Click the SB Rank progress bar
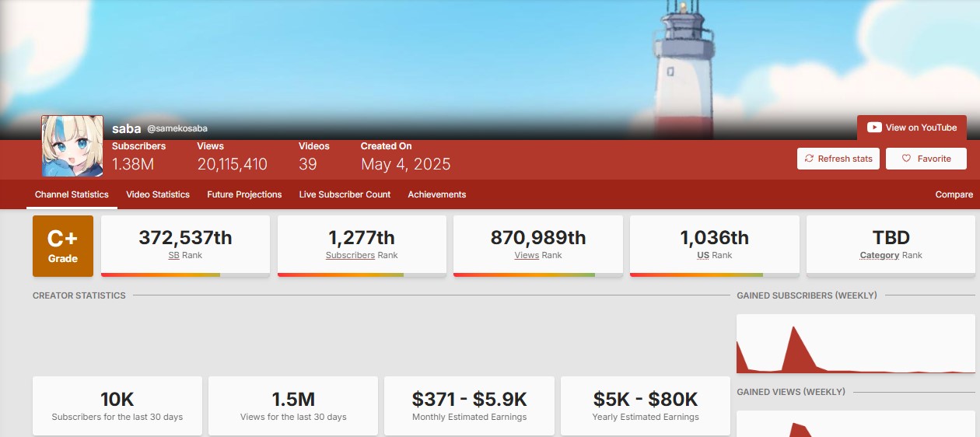980x437 pixels. (185, 274)
